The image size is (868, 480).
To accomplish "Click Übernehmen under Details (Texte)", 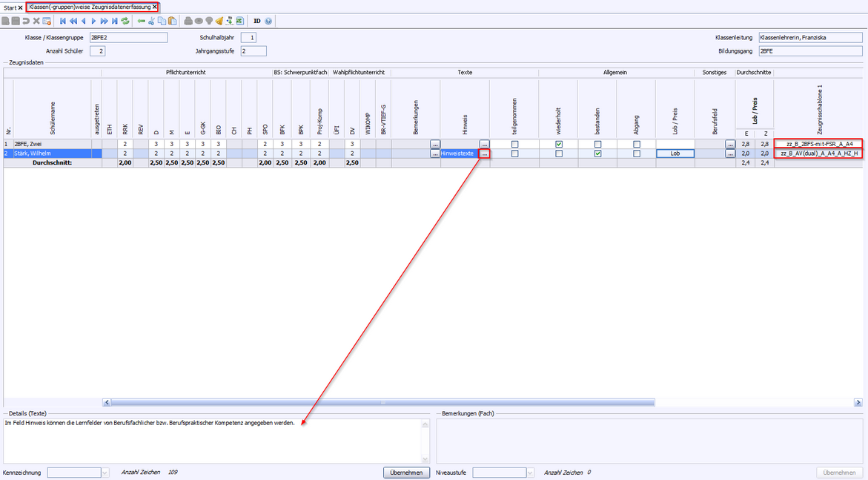I will pyautogui.click(x=406, y=473).
